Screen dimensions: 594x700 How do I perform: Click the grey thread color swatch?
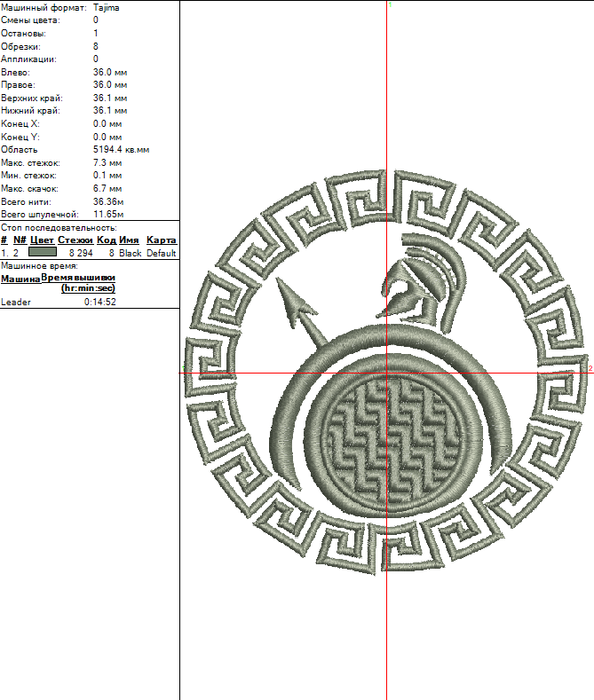43,252
